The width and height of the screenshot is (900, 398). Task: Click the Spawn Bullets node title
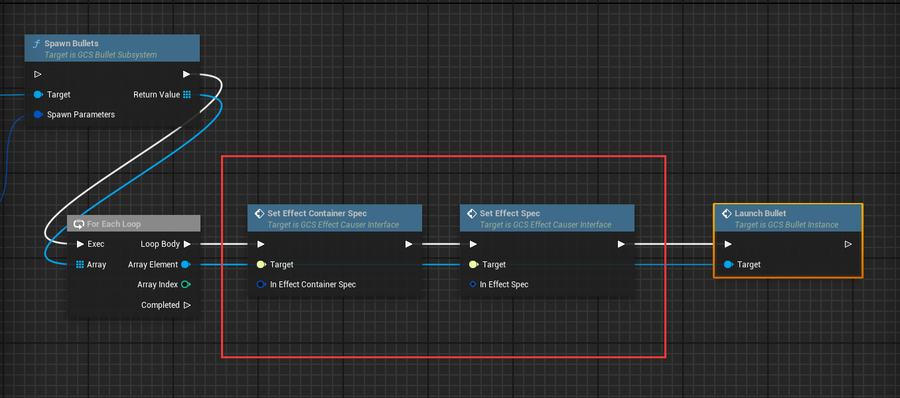click(71, 43)
